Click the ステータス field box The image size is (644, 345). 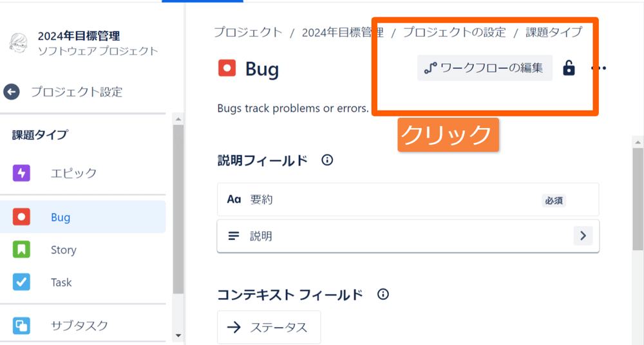pos(269,328)
